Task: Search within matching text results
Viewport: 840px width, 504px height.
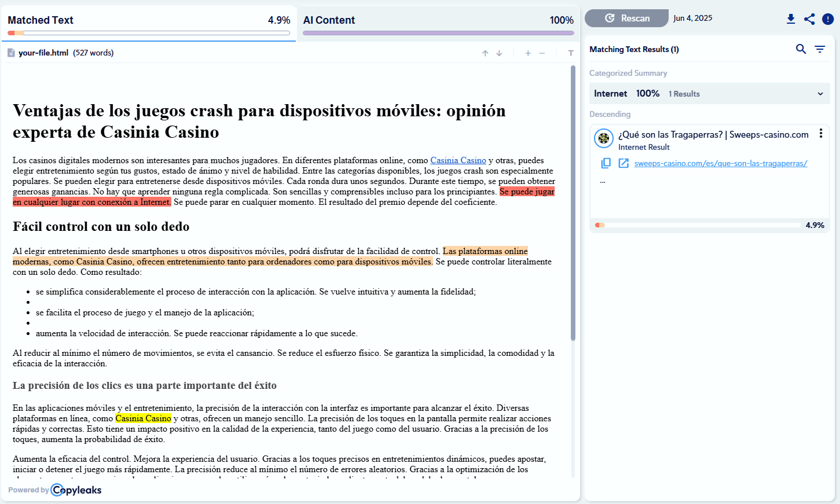Action: 801,49
